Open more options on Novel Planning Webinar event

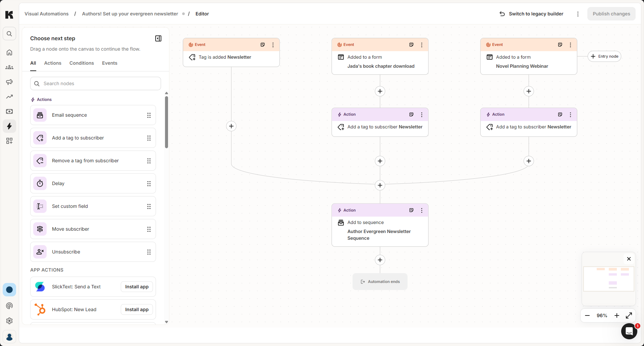pyautogui.click(x=570, y=45)
